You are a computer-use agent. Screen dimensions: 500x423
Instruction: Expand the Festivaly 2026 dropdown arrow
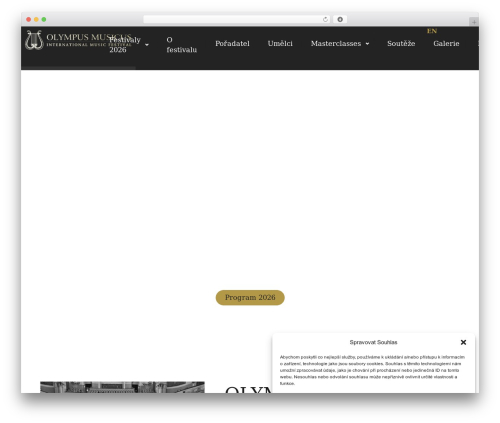point(147,45)
